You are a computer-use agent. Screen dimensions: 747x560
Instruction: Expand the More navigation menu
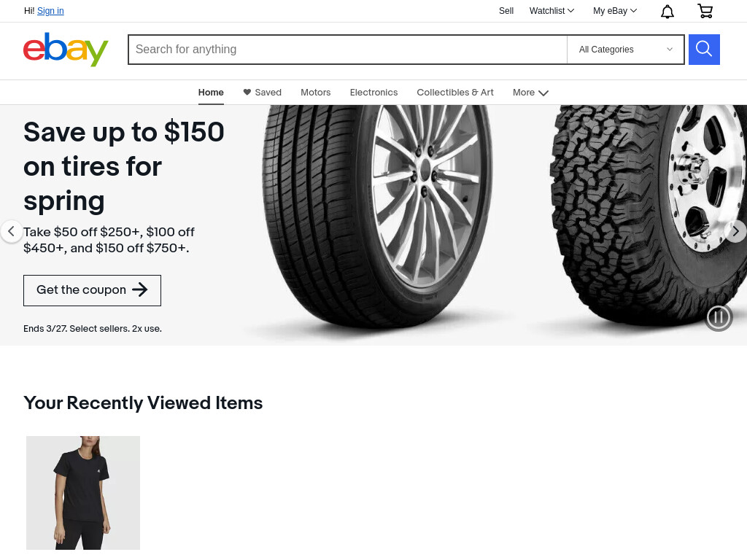531,93
